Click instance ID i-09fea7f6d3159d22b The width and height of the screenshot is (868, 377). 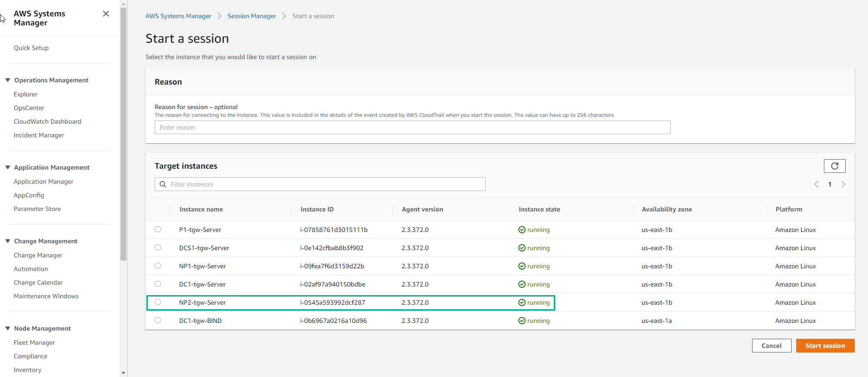point(332,266)
